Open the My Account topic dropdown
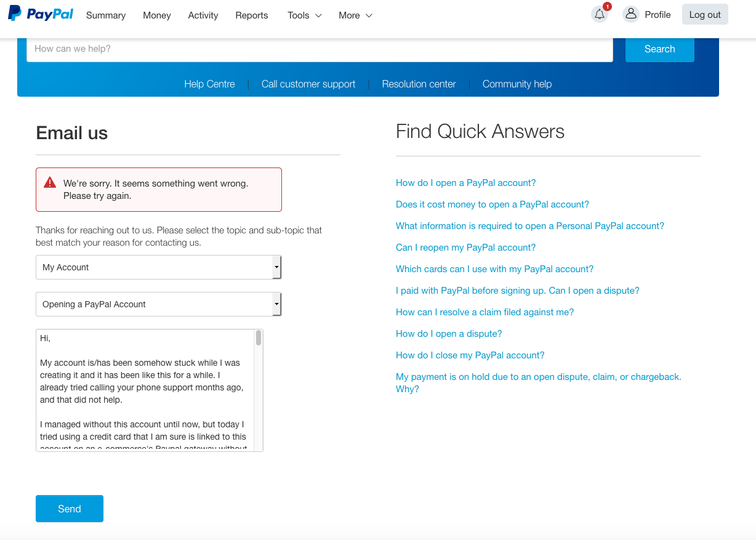Image resolution: width=756 pixels, height=540 pixels. [x=159, y=267]
